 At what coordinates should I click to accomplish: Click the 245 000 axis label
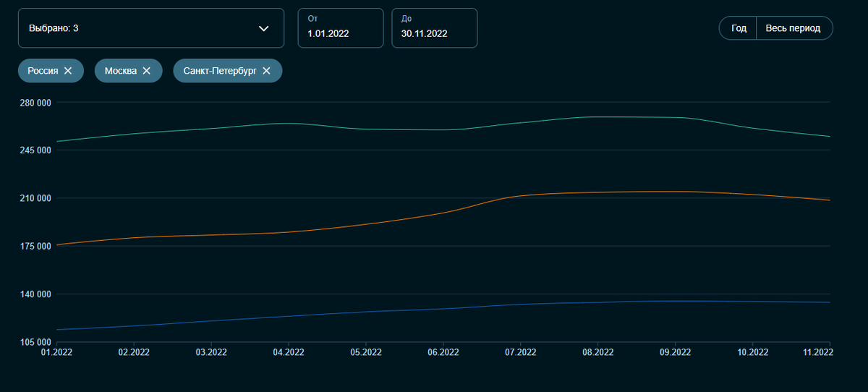tap(36, 150)
